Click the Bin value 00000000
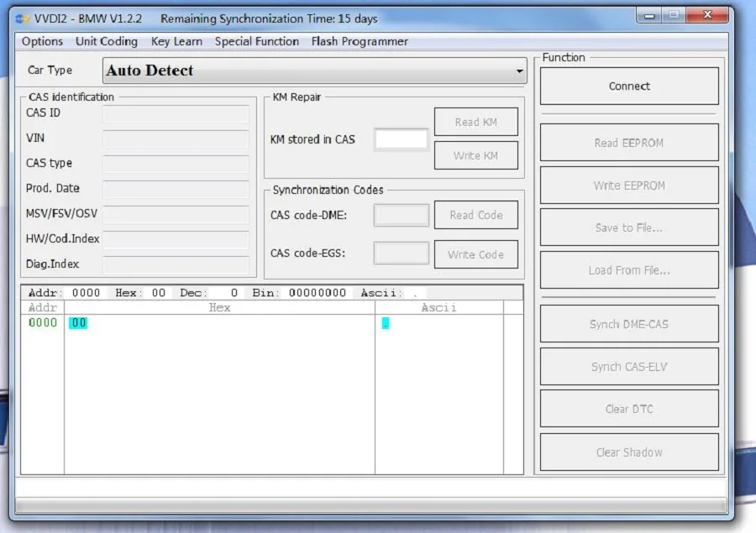 tap(318, 293)
